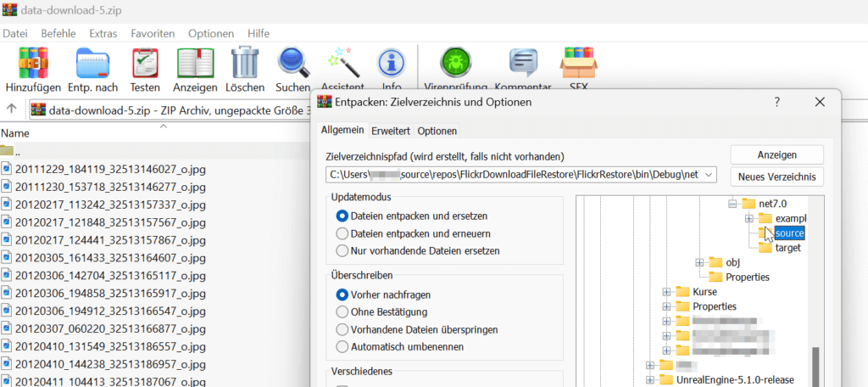Image resolution: width=868 pixels, height=387 pixels.
Task: Click the 'Neues Verzeichnis' button
Action: [776, 177]
